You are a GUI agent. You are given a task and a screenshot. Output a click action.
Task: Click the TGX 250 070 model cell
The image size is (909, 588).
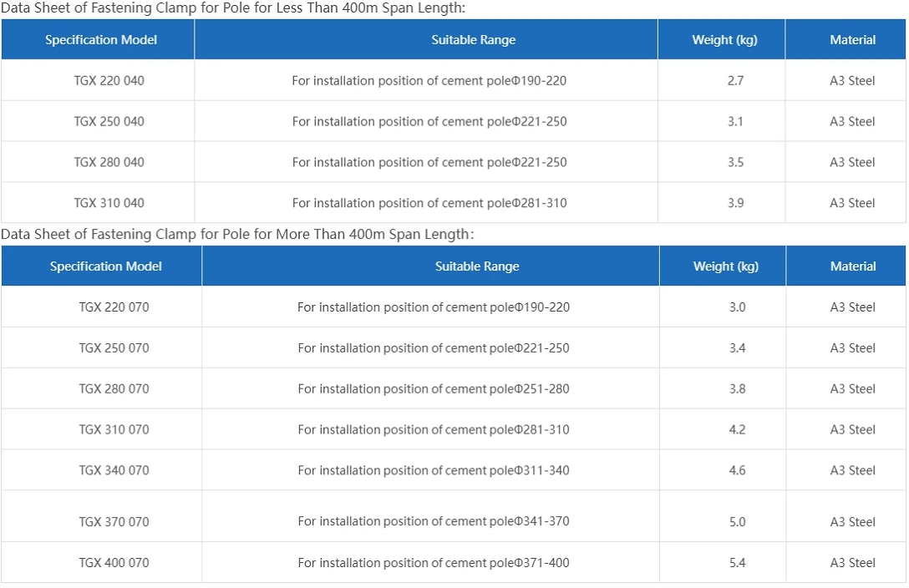(114, 348)
